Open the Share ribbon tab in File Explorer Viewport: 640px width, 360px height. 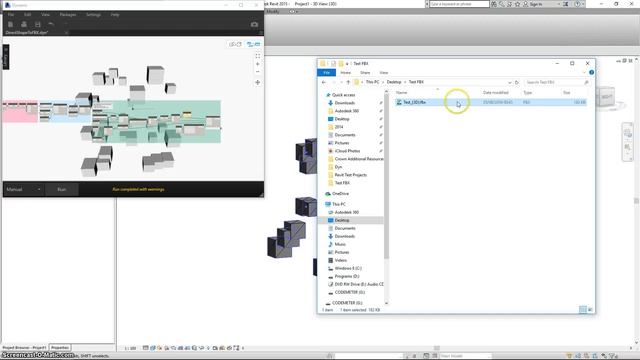pyautogui.click(x=365, y=73)
